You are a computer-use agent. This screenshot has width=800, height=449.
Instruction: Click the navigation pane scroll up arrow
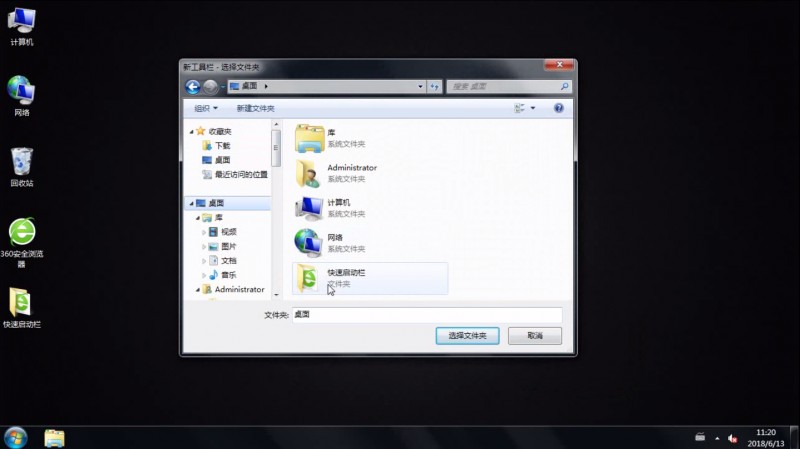(276, 124)
